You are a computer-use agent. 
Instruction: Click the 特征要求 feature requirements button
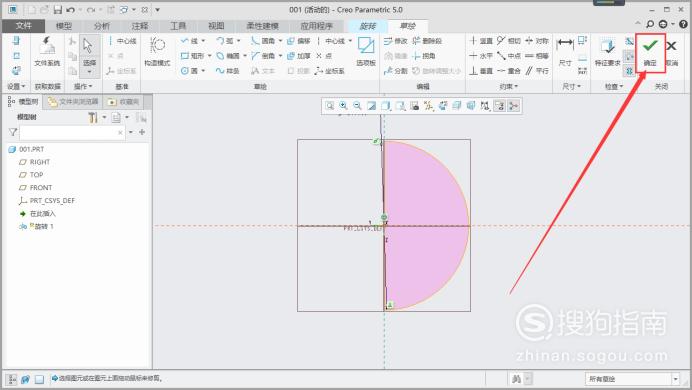click(608, 52)
